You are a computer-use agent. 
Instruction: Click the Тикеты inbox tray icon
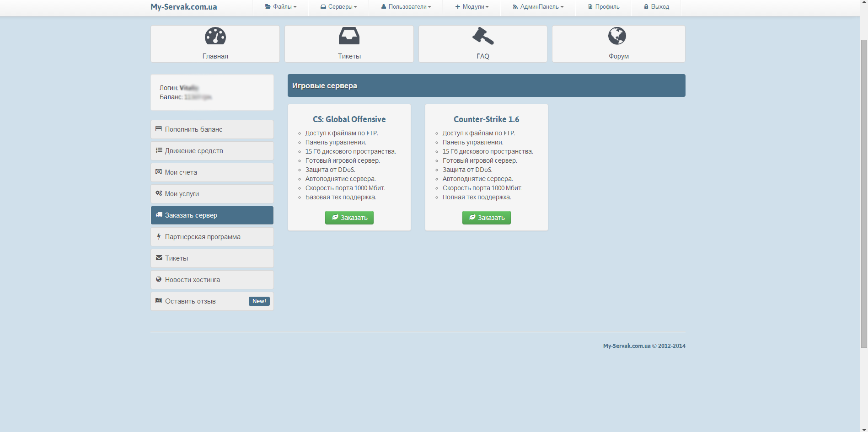(349, 36)
